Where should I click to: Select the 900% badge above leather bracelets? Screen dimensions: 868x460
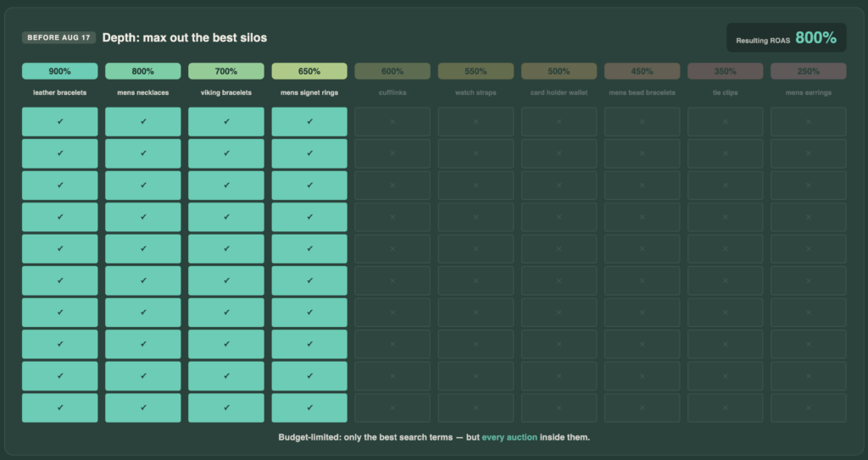60,71
